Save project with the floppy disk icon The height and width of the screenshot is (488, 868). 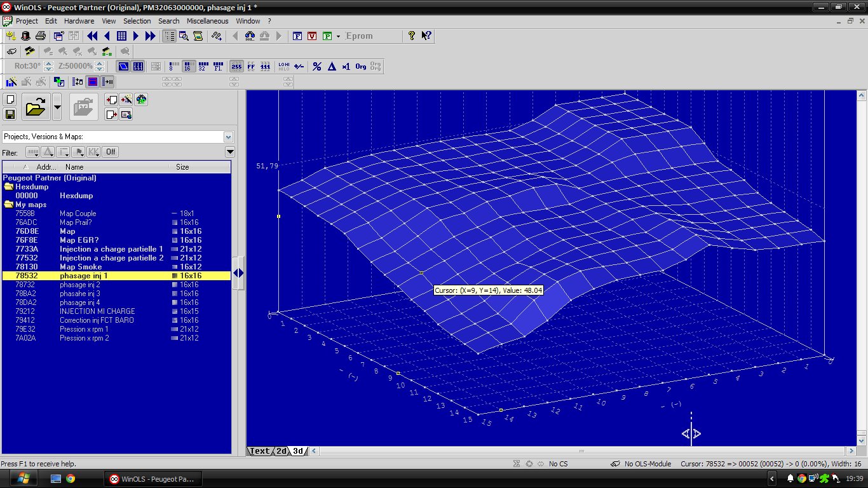(10, 114)
